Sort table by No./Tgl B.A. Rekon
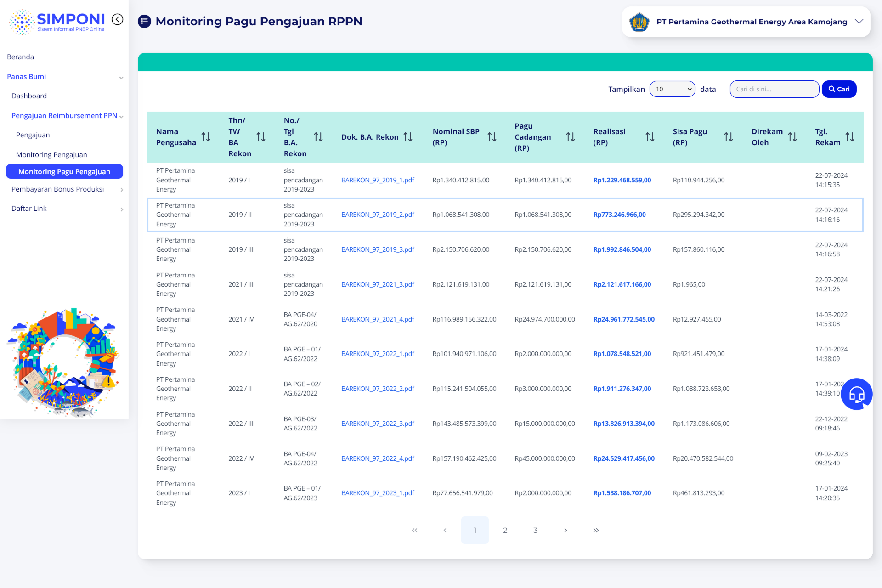 [x=318, y=137]
